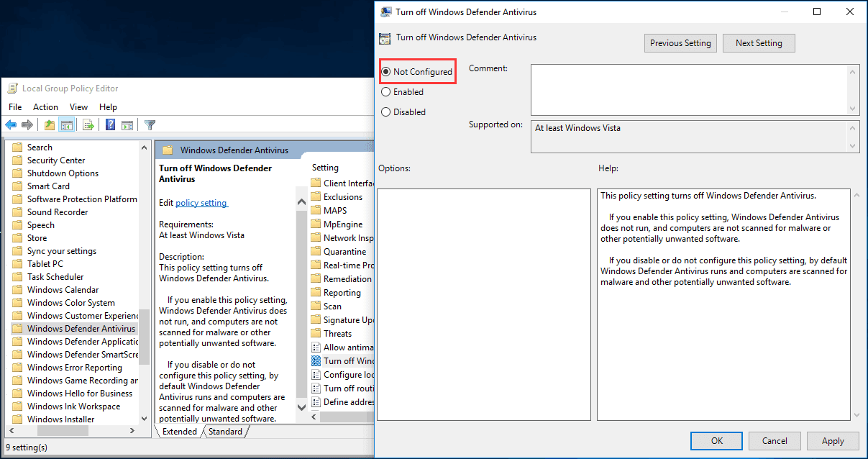The width and height of the screenshot is (868, 459).
Task: Select Sync your settings in the tree
Action: (62, 251)
